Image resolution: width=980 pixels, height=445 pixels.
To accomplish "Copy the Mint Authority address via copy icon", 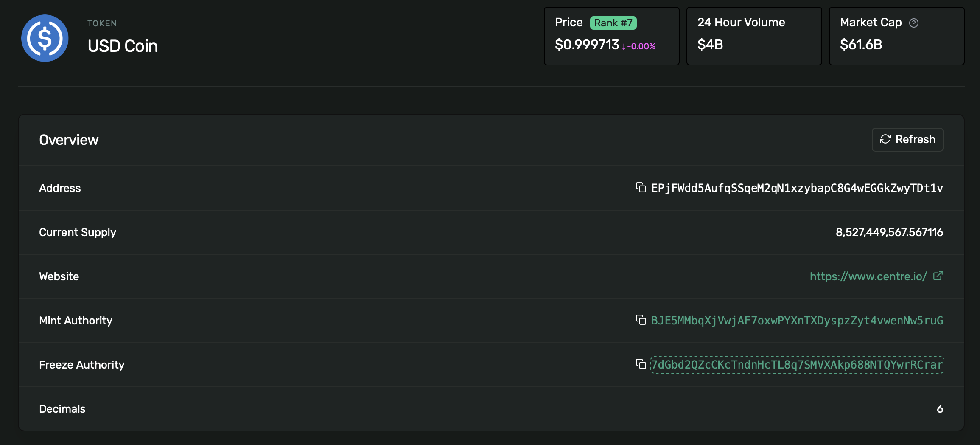I will tap(641, 321).
